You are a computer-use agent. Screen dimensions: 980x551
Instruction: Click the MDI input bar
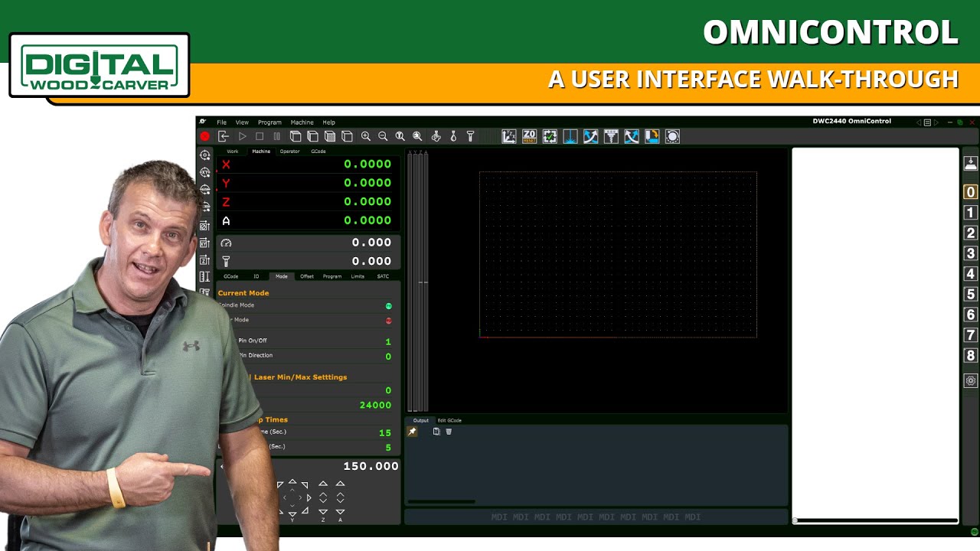(596, 517)
